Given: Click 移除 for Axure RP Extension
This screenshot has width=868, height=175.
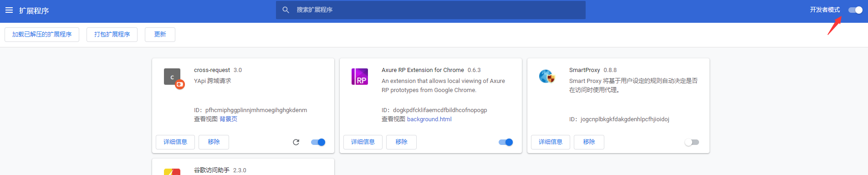Looking at the screenshot, I should coord(401,142).
